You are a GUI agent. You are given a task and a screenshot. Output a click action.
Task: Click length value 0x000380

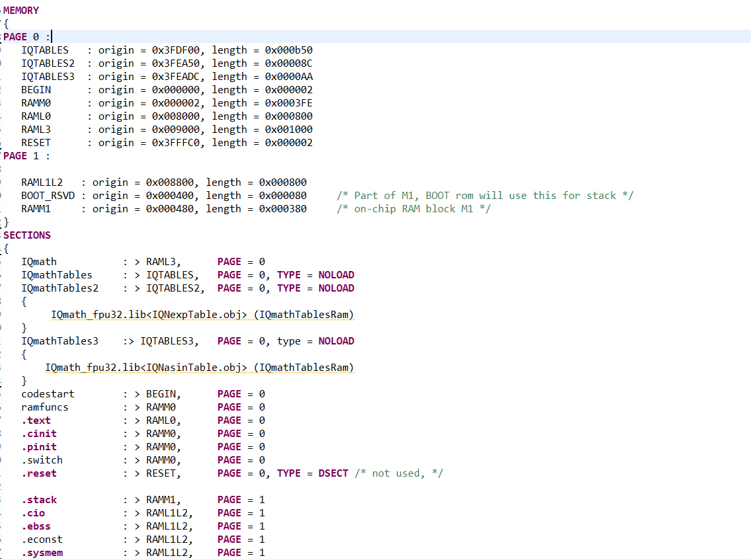(x=282, y=209)
